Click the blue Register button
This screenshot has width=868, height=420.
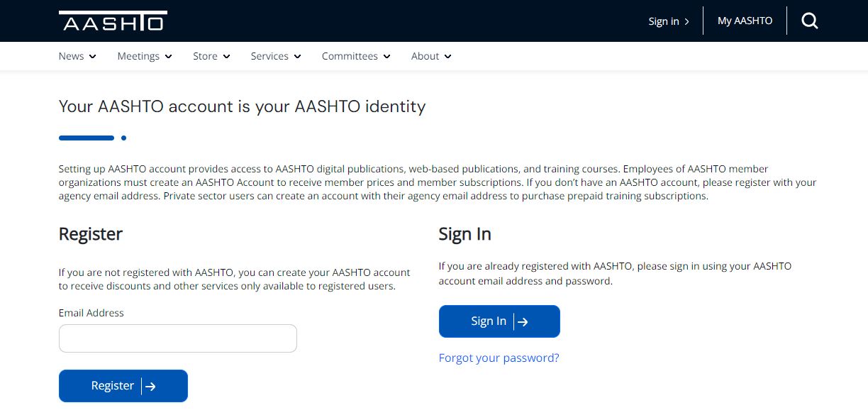pyautogui.click(x=123, y=386)
